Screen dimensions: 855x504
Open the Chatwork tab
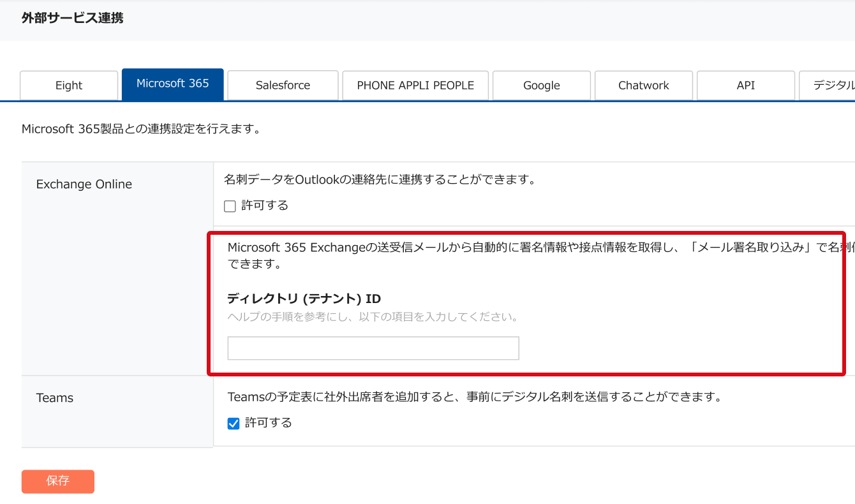point(643,85)
